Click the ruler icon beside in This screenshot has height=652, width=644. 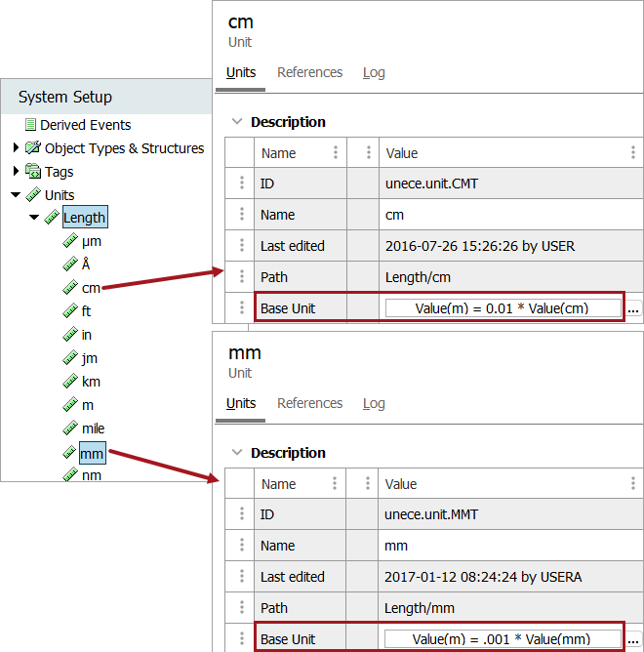tap(70, 335)
